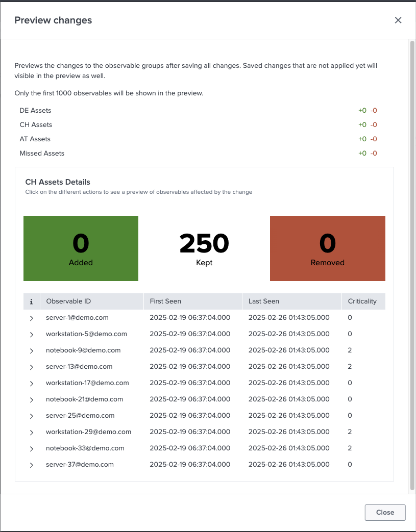Sort by the Observable ID column header
The height and width of the screenshot is (532, 416).
point(68,301)
